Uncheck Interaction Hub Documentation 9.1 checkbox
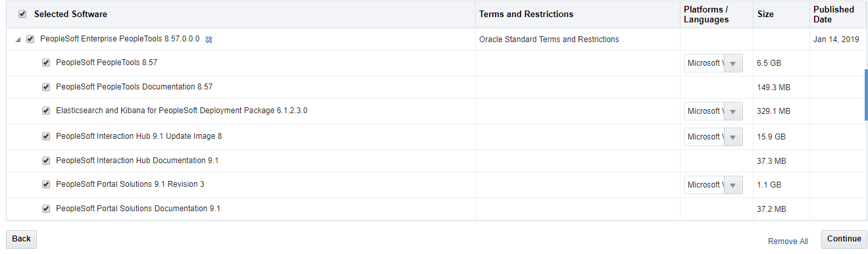The height and width of the screenshot is (254, 868). click(46, 161)
